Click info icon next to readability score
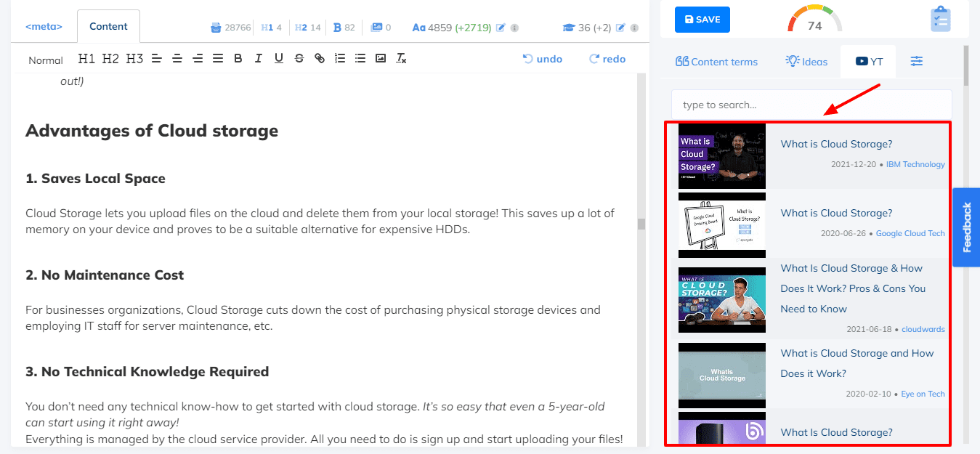 point(635,28)
